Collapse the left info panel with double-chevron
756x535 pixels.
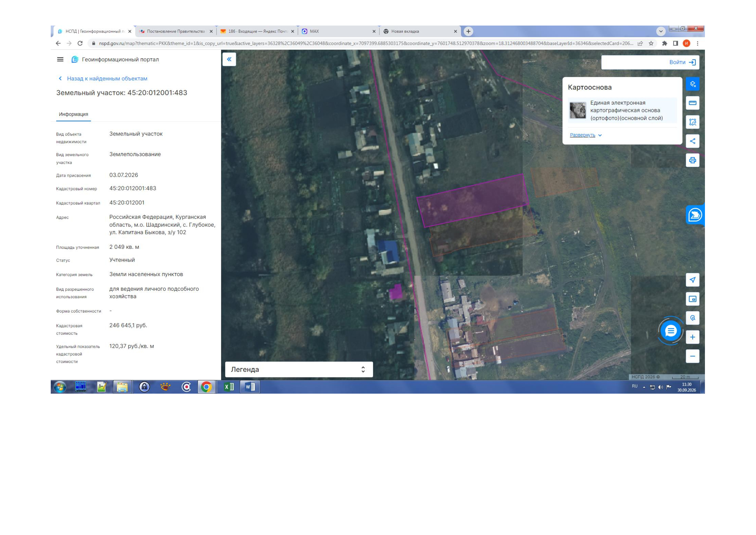click(x=229, y=59)
